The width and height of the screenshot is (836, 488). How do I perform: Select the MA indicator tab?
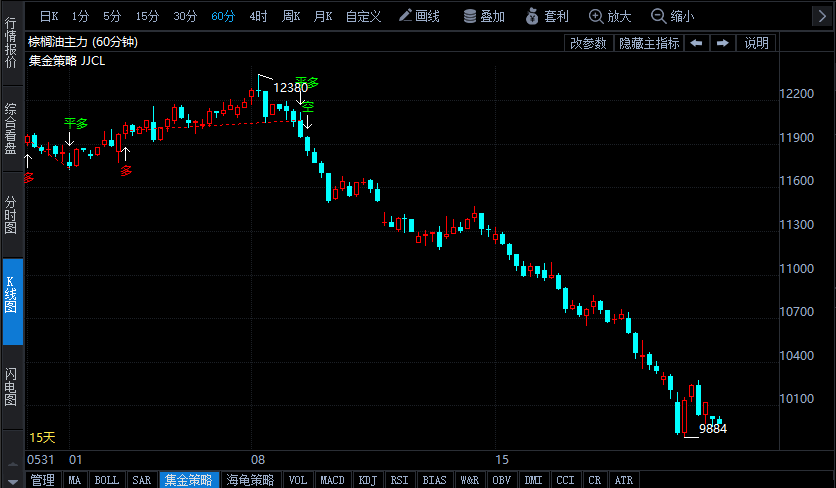tap(75, 480)
